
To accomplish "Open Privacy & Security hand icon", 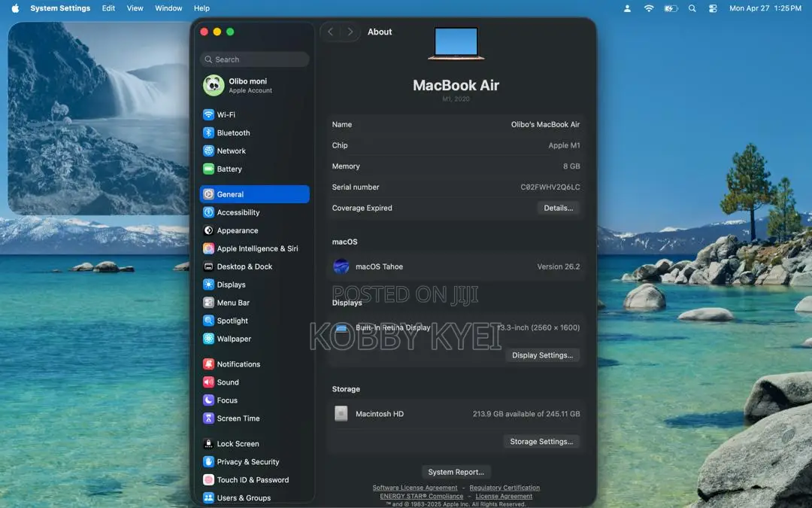I will (208, 462).
